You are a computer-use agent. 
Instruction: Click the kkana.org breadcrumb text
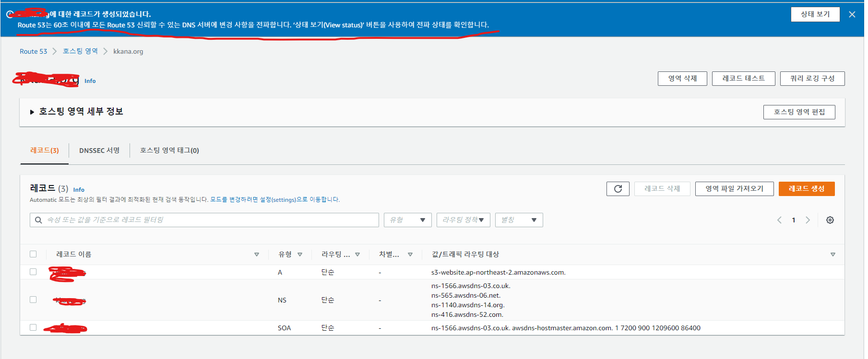[x=128, y=51]
